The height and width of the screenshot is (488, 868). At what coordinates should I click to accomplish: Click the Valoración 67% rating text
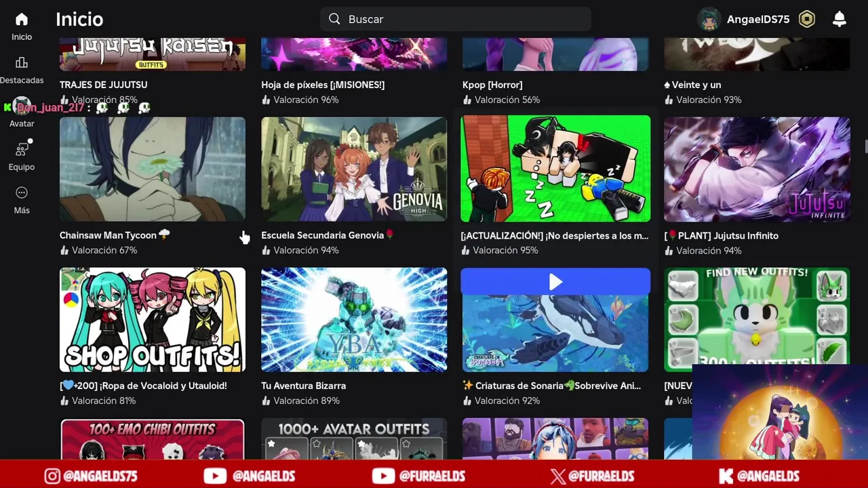pos(104,250)
